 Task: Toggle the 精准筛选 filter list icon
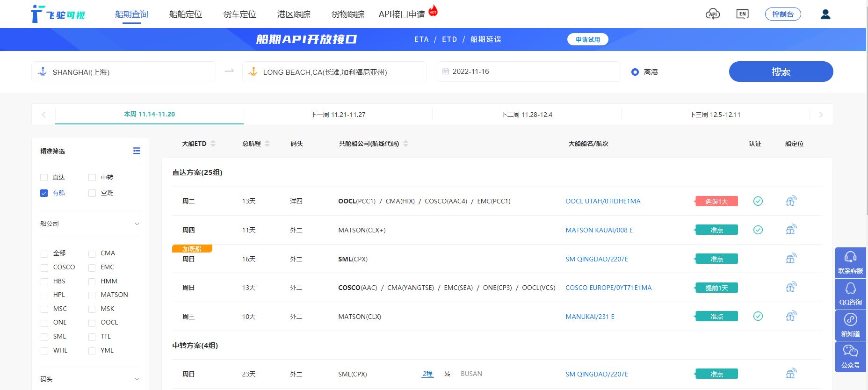(137, 151)
